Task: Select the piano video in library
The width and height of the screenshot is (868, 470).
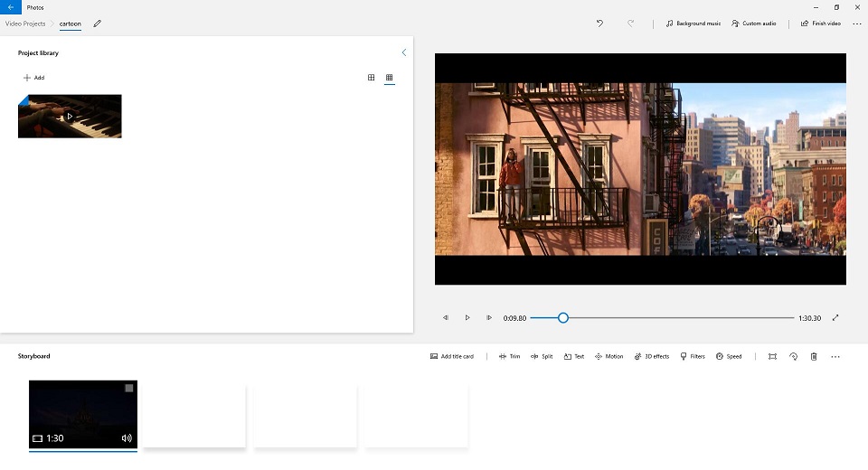Action: (70, 117)
